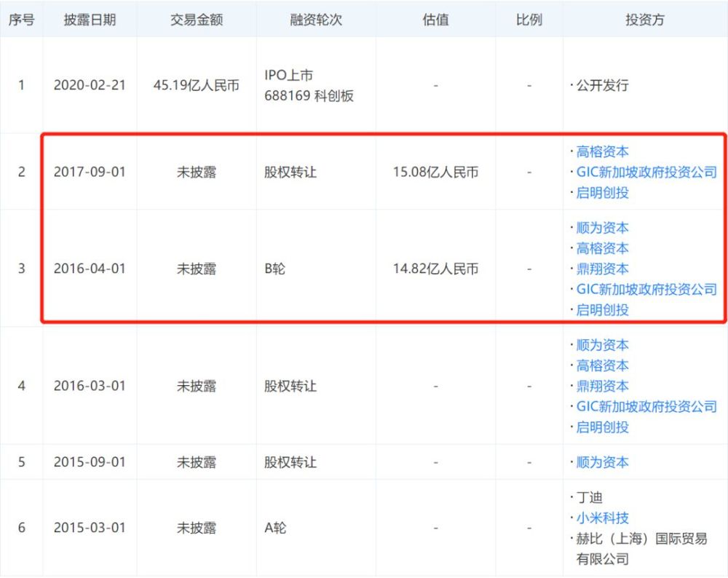The width and height of the screenshot is (728, 578).
Task: Select the 交易金额 column header
Action: click(197, 20)
